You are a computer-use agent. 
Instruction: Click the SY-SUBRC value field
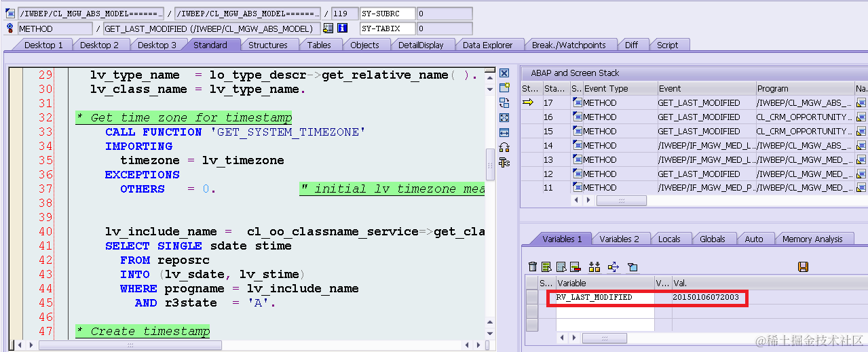(x=444, y=13)
